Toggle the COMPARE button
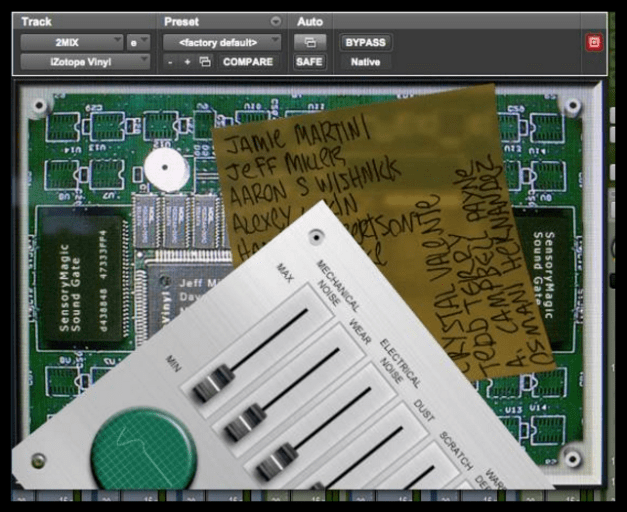 pos(247,62)
